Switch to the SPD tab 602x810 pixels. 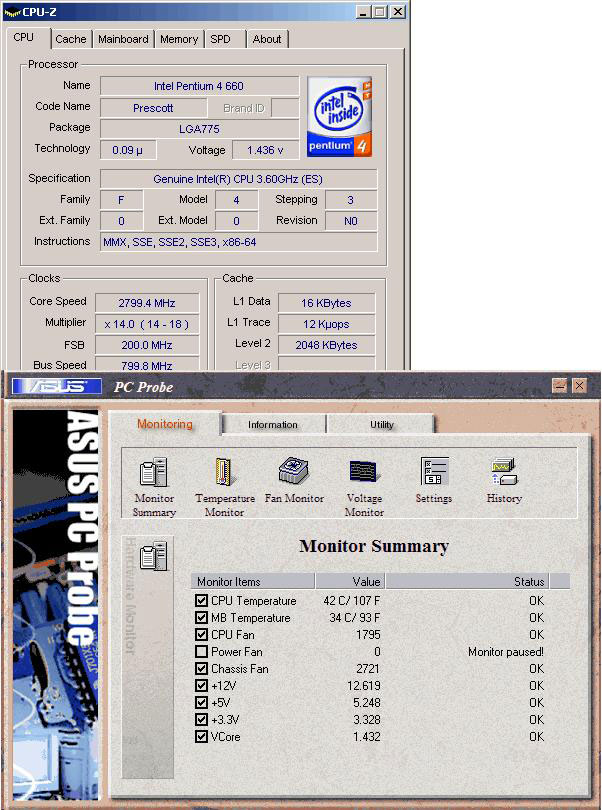[x=225, y=39]
